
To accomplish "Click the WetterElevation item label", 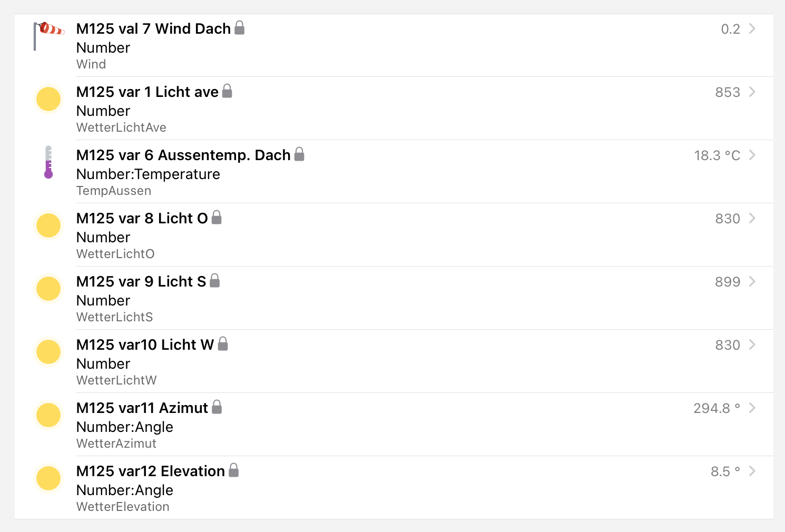I will (x=123, y=507).
